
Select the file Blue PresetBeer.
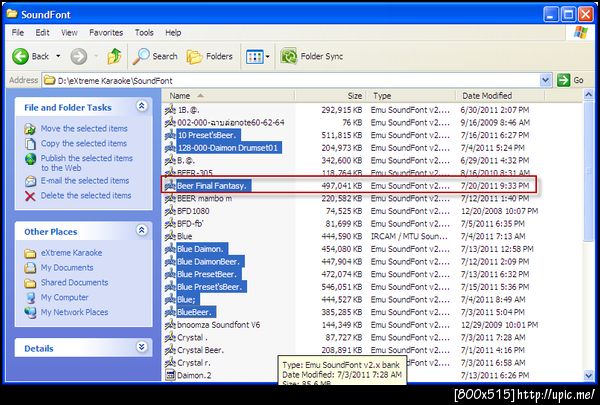pyautogui.click(x=208, y=274)
